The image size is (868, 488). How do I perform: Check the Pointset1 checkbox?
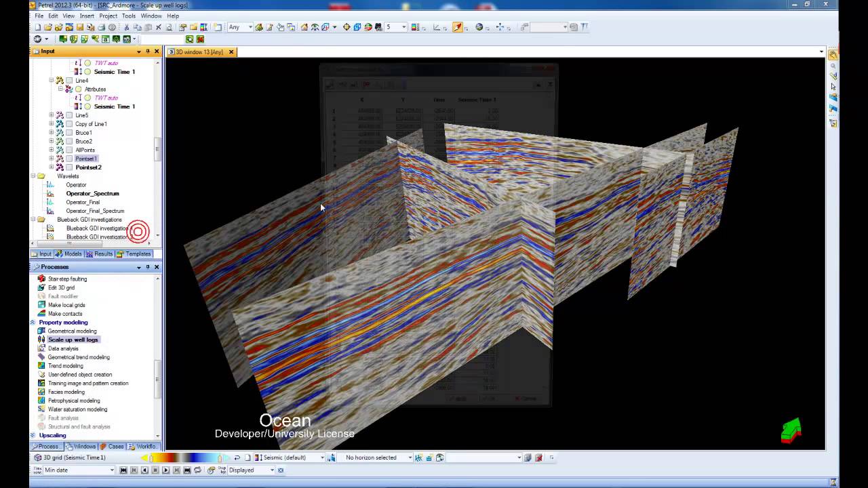(69, 159)
